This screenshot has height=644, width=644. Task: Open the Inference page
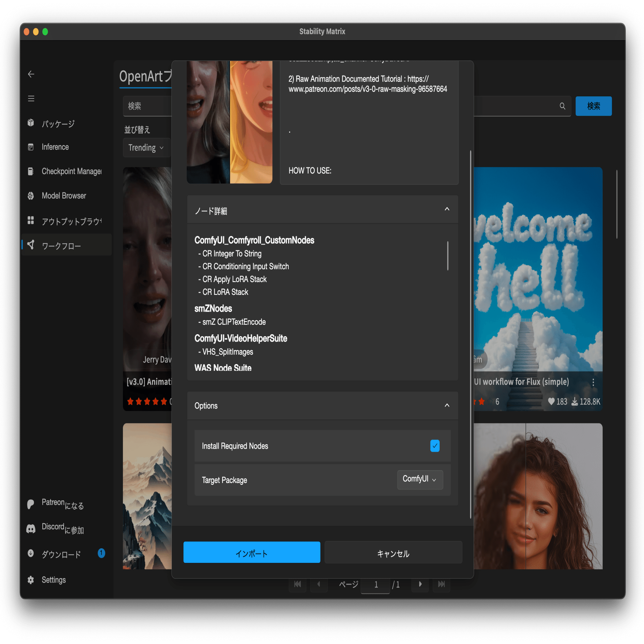point(55,147)
